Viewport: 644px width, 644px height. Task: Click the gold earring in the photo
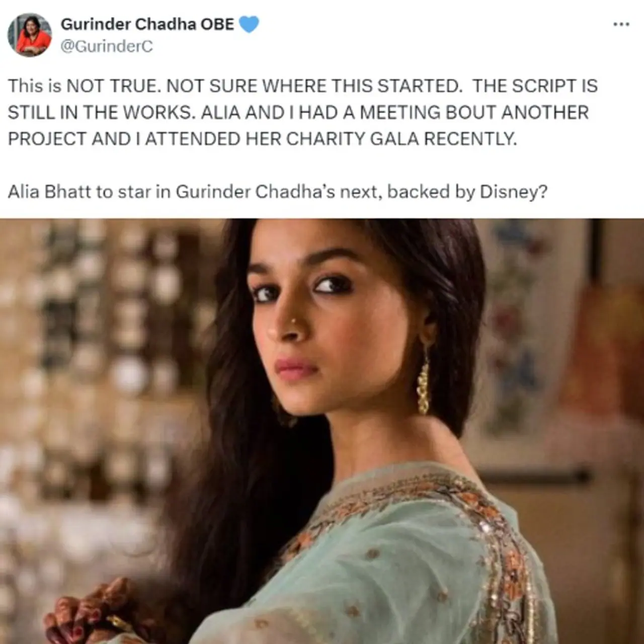pos(424,381)
